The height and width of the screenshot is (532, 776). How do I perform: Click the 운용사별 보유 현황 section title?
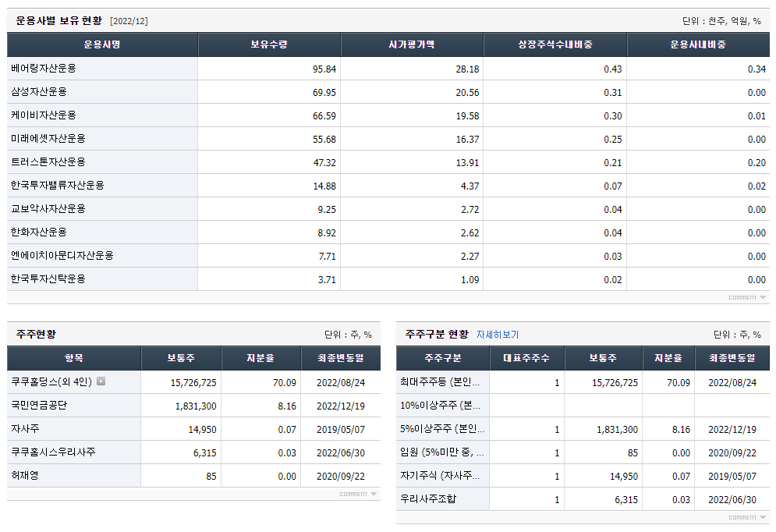(x=59, y=21)
